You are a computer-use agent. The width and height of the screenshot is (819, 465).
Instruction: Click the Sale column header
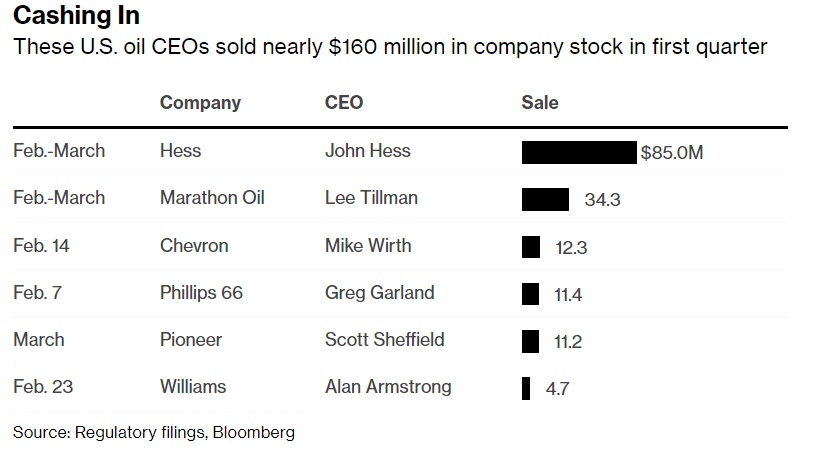click(x=540, y=103)
